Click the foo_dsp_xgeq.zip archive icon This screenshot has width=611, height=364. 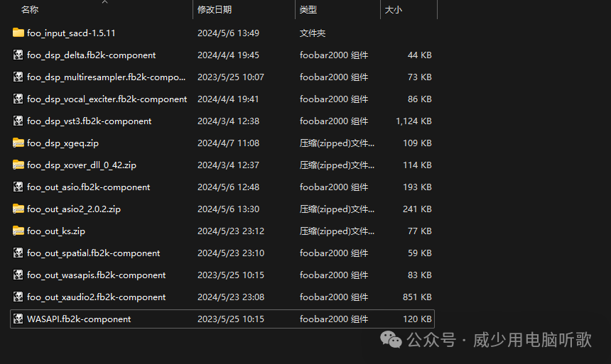[18, 143]
